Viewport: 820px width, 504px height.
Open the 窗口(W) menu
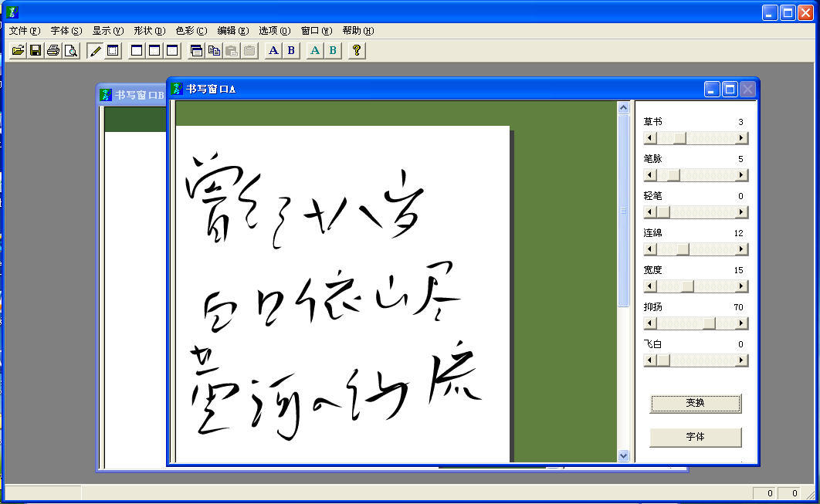pyautogui.click(x=316, y=31)
